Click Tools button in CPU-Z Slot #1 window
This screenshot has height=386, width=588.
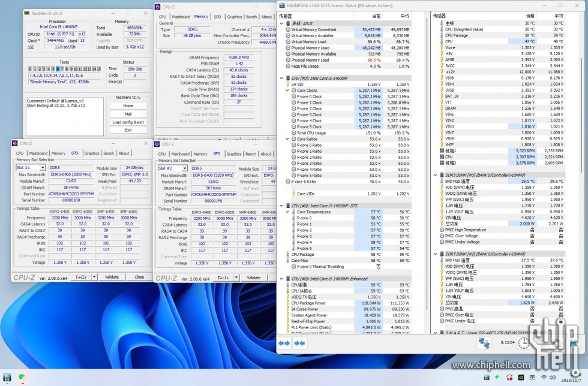81,277
